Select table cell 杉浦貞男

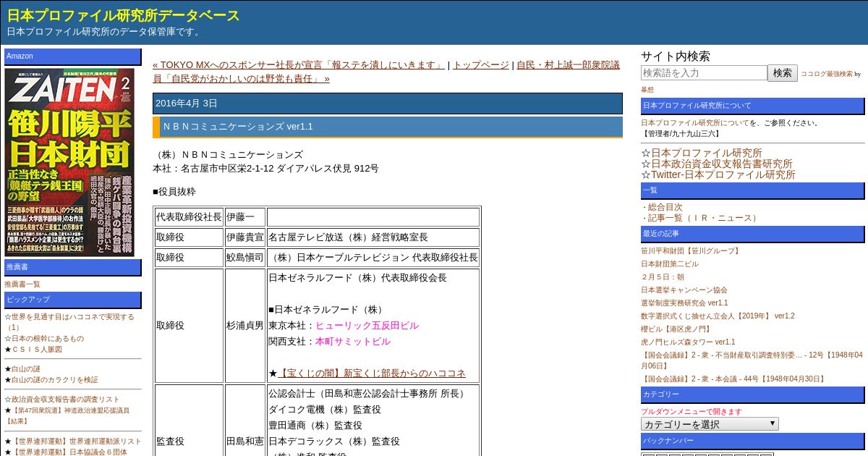244,326
